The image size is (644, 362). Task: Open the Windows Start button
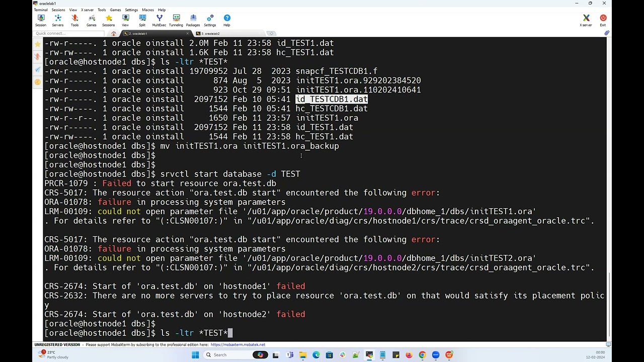195,355
